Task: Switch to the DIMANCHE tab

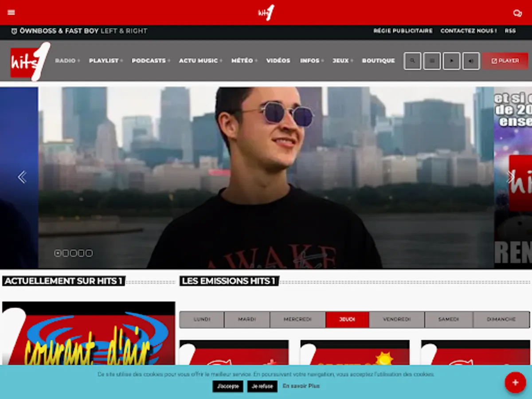Action: tap(501, 320)
